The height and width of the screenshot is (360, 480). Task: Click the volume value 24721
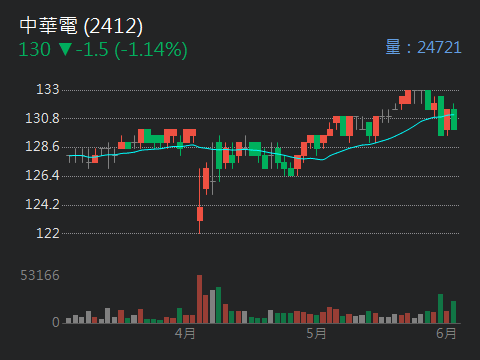point(439,47)
